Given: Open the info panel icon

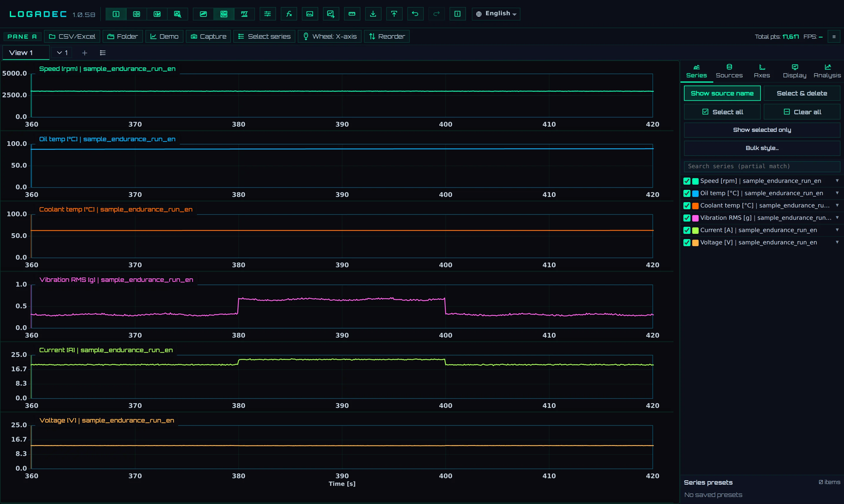Looking at the screenshot, I should click(457, 14).
